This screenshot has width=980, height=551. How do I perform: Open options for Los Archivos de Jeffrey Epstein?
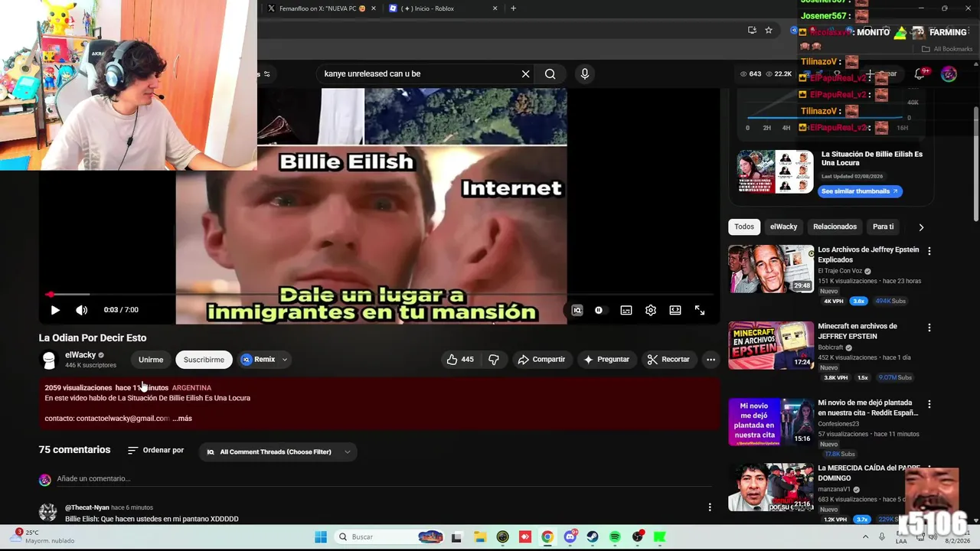tap(929, 251)
